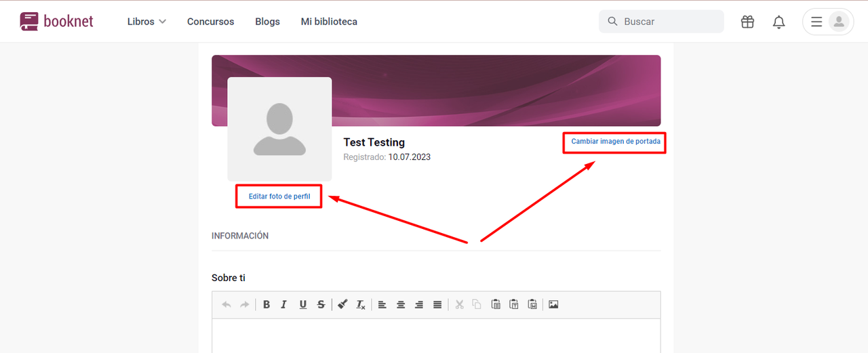Click the Sobre ti label
Image resolution: width=868 pixels, height=353 pixels.
point(229,278)
